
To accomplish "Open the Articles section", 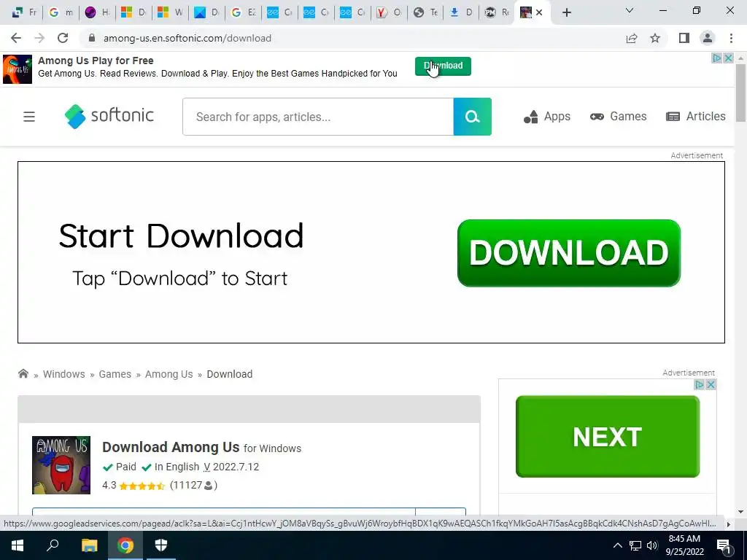I will click(x=695, y=116).
